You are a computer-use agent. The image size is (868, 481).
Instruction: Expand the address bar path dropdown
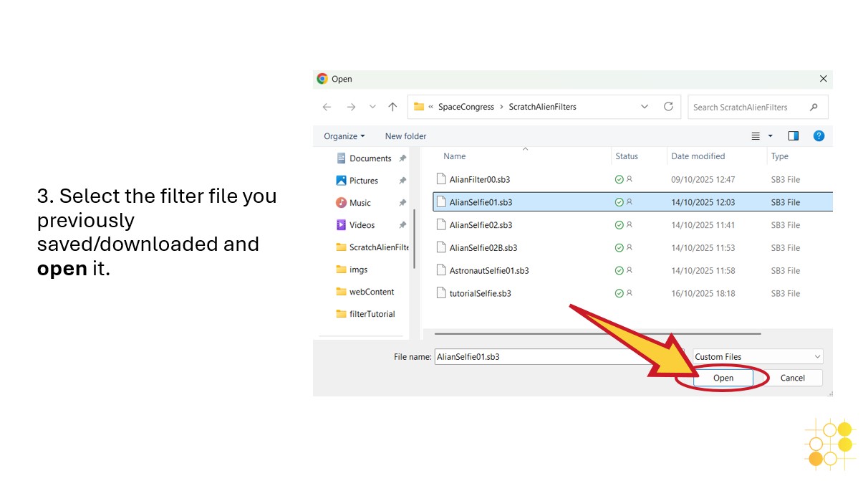pyautogui.click(x=645, y=107)
